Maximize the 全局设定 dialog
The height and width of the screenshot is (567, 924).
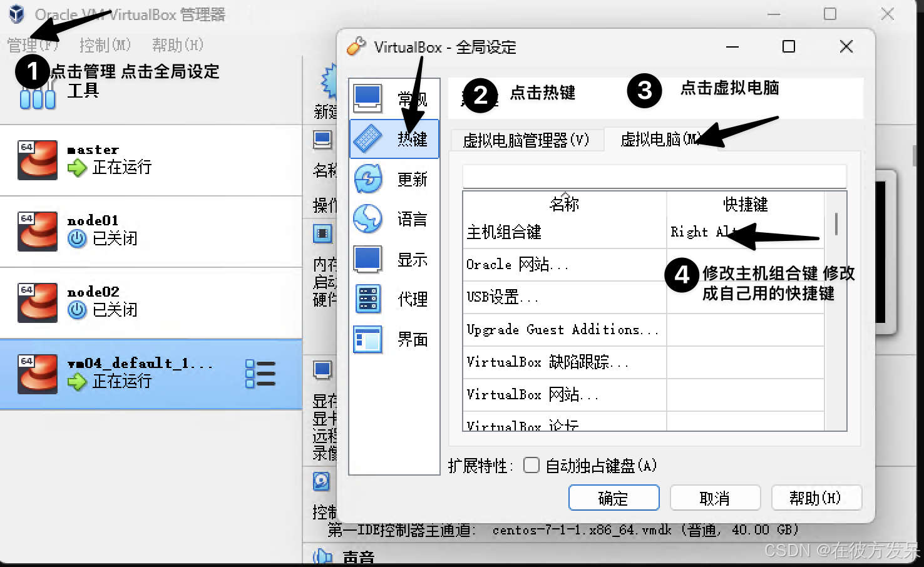pos(789,46)
